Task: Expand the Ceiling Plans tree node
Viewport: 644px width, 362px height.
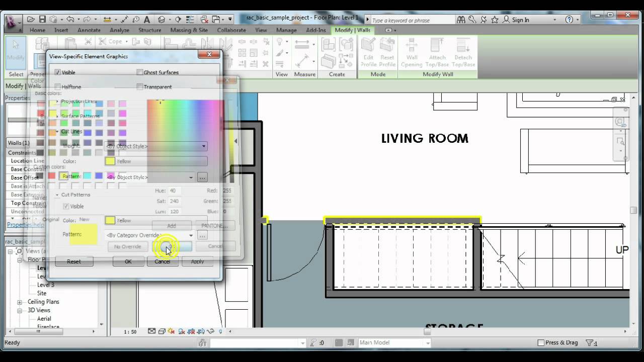Action: point(20,302)
